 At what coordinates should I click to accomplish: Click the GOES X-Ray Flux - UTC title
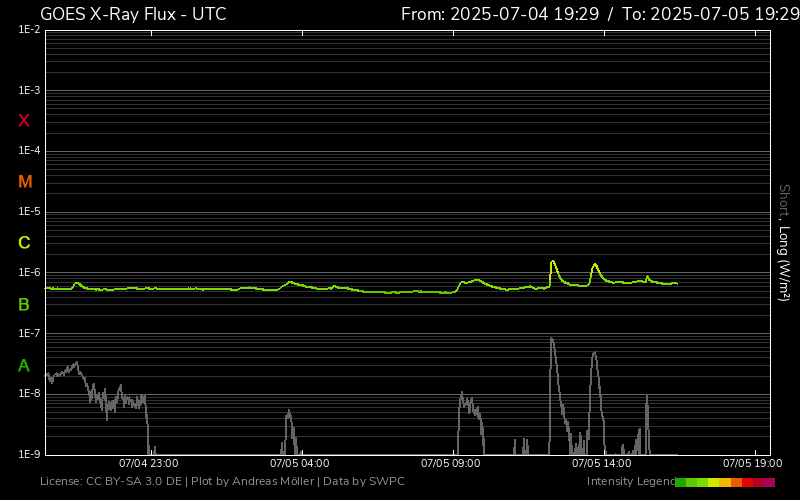[133, 14]
